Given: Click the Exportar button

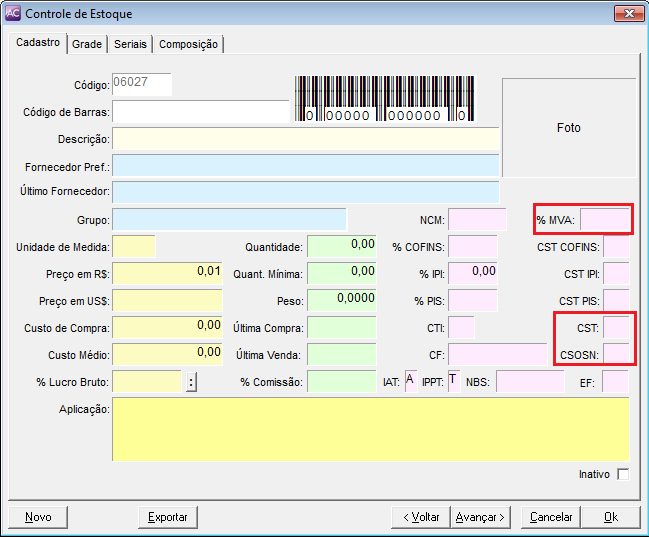Looking at the screenshot, I should click(168, 517).
